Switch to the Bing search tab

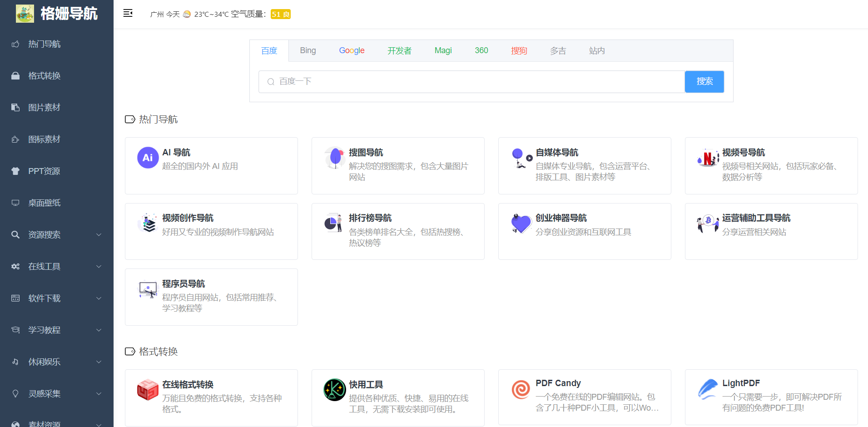pos(308,51)
